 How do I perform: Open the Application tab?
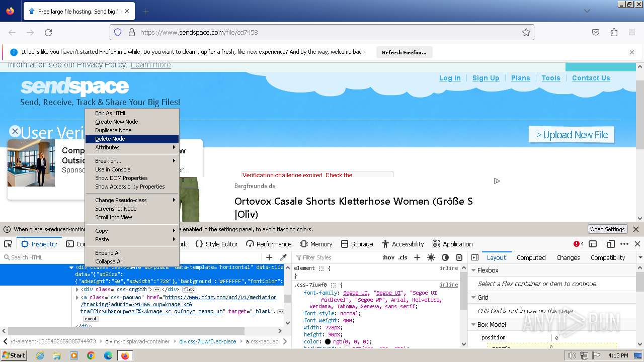click(x=452, y=244)
